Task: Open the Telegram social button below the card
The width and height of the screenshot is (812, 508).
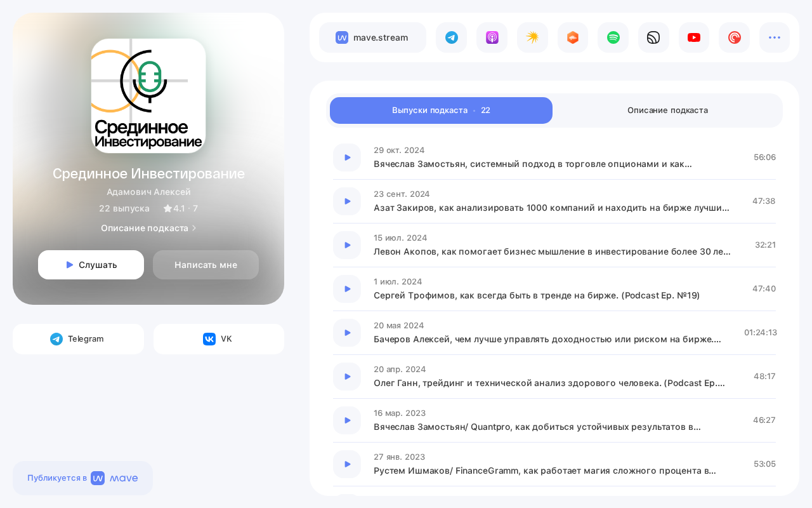Action: [78, 339]
